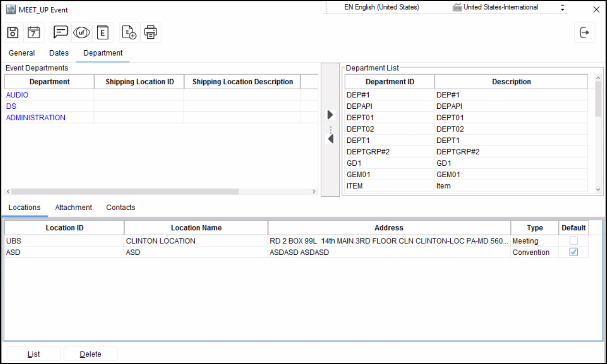This screenshot has height=364, width=607.
Task: Open the notes speech bubble icon
Action: pos(60,33)
